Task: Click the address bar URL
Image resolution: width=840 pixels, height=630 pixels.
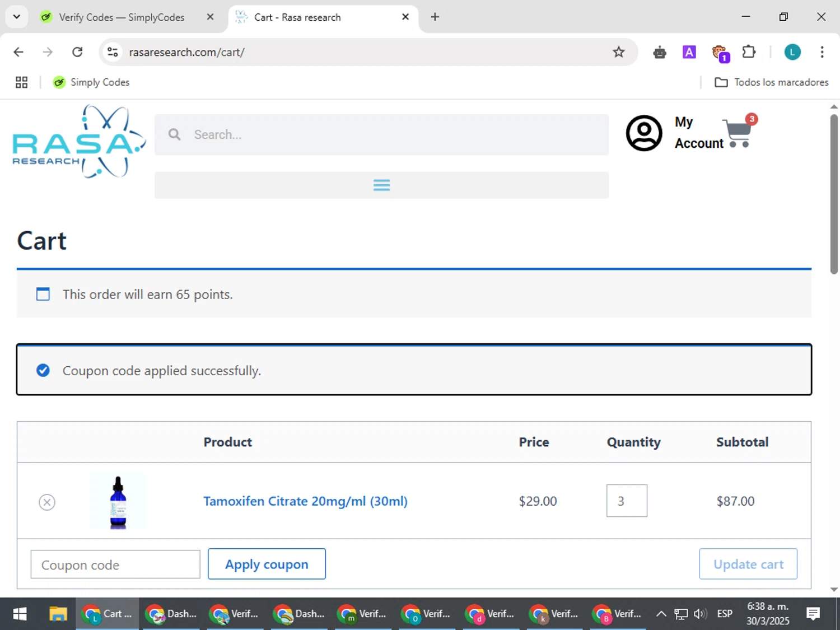Action: (186, 52)
